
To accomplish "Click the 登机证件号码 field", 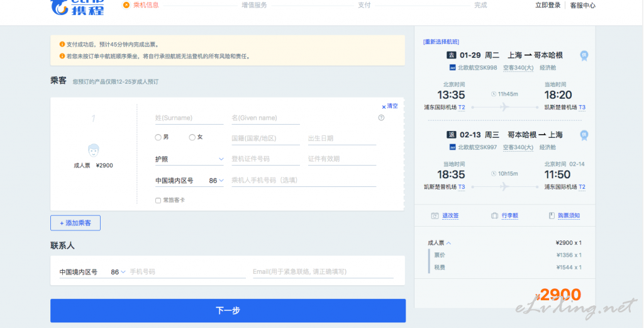I will tap(266, 159).
